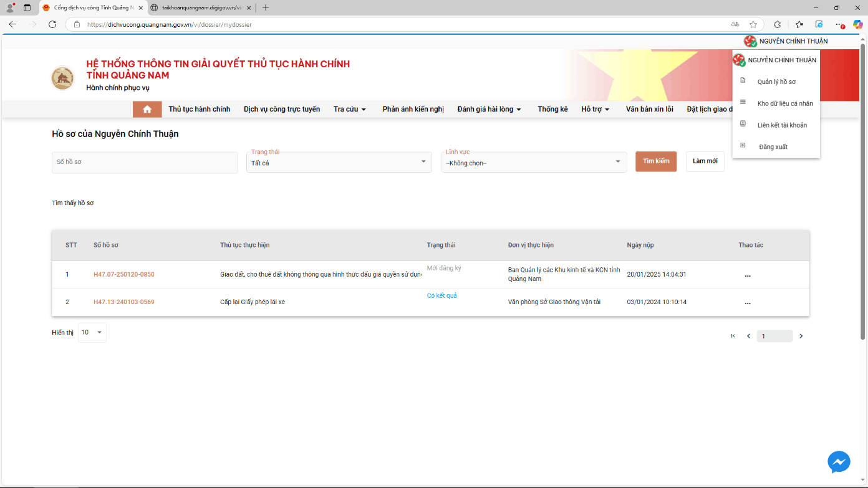Click the home icon in navigation bar

pos(147,109)
